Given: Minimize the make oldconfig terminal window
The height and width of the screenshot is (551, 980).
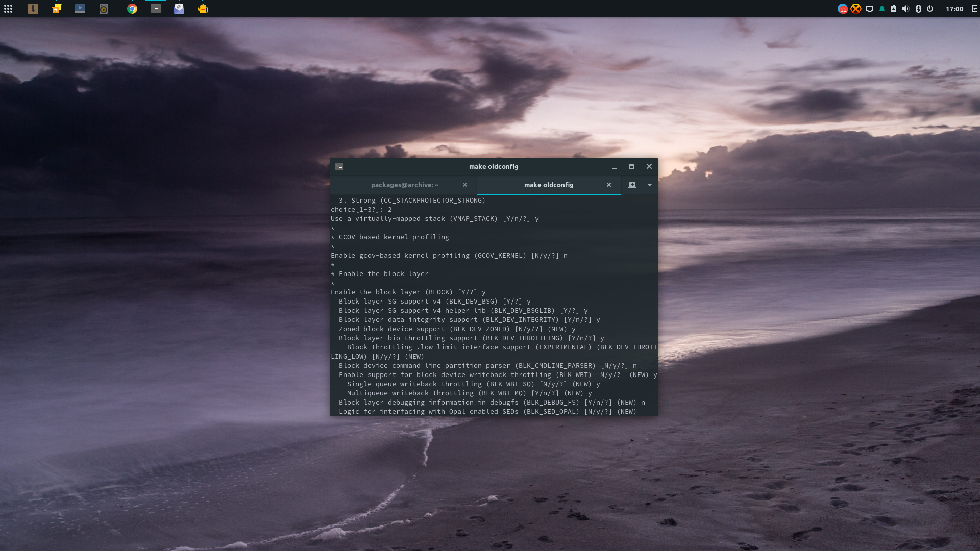Looking at the screenshot, I should click(x=615, y=166).
